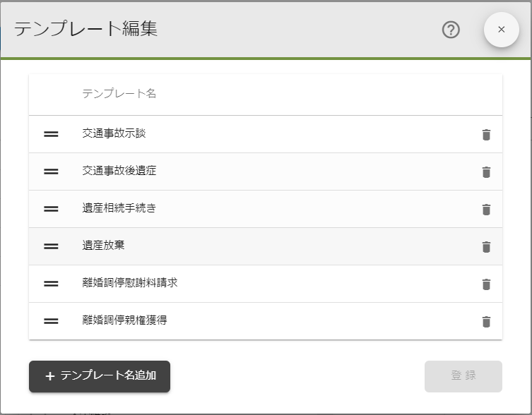Delete the 離婚調停慰謝料請求 template
The width and height of the screenshot is (532, 415).
pos(486,284)
